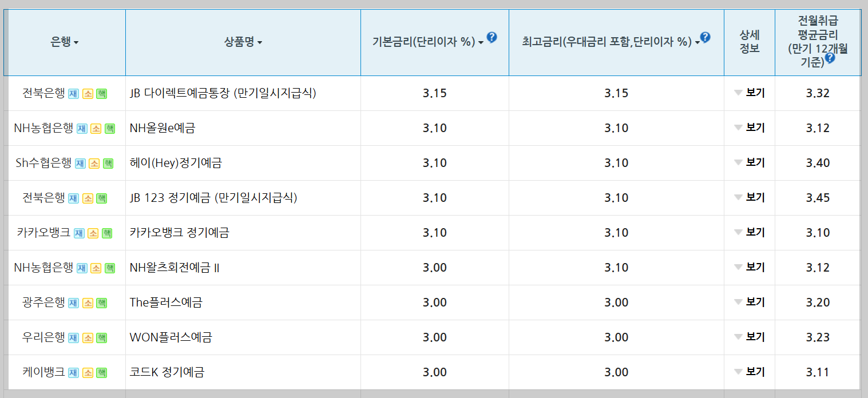This screenshot has width=868, height=398.
Task: Click 재 badge beside 케이뱅크
Action: [x=73, y=373]
